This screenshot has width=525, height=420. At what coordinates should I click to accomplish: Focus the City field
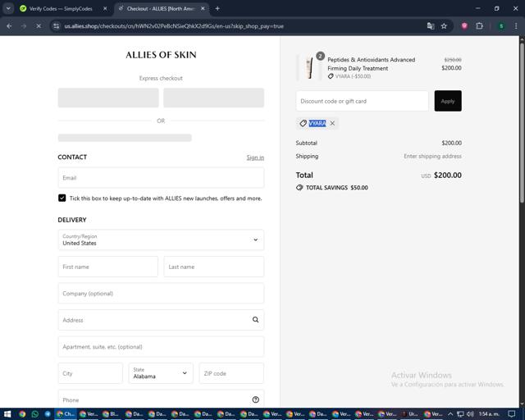pyautogui.click(x=90, y=373)
